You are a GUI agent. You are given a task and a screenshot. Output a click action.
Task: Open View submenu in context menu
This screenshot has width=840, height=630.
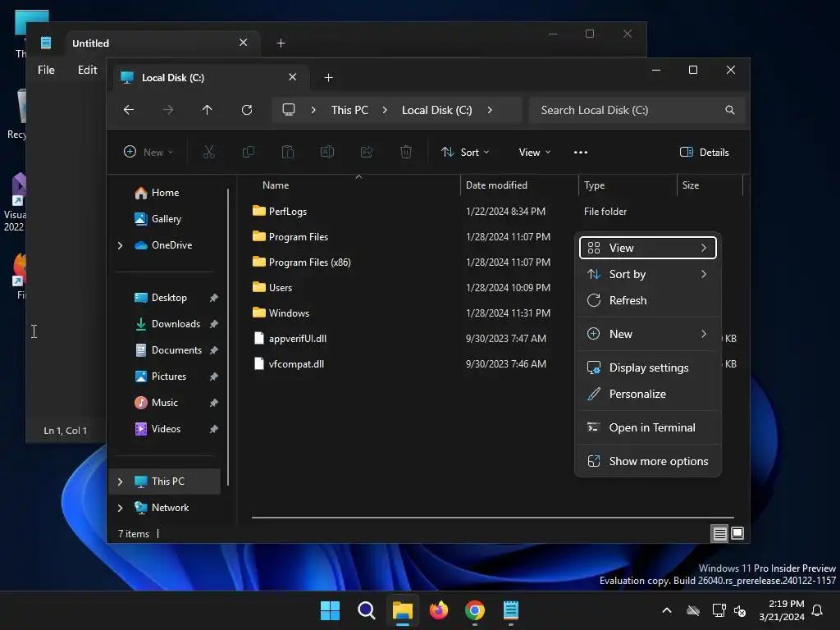click(x=648, y=248)
